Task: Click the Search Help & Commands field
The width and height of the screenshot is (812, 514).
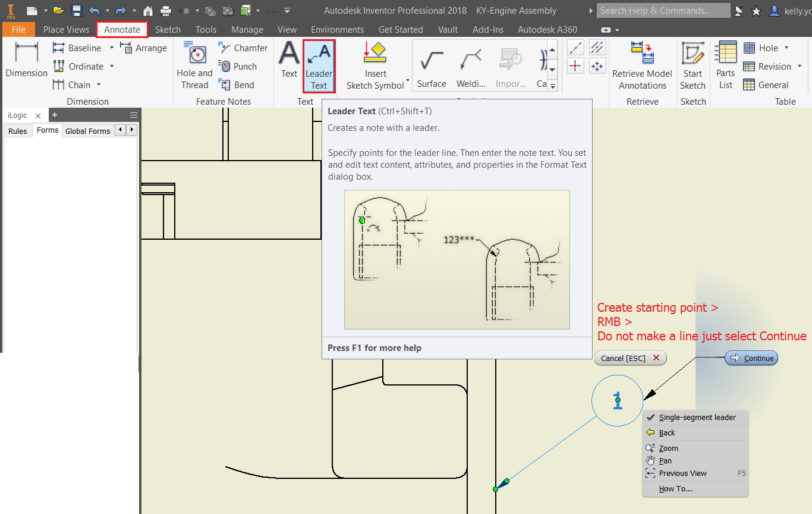Action: click(x=663, y=11)
